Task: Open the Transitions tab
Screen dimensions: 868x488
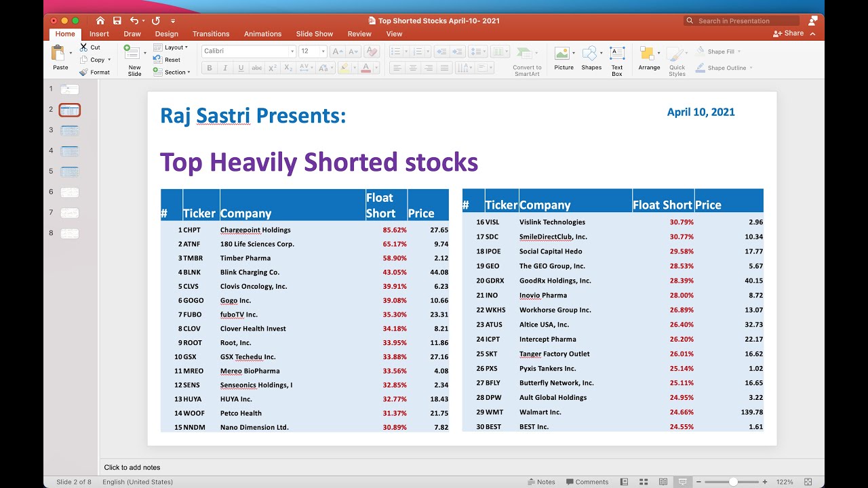Action: pyautogui.click(x=211, y=34)
